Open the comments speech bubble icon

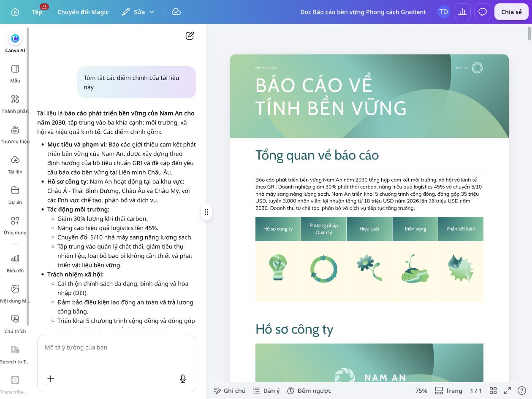coord(483,12)
